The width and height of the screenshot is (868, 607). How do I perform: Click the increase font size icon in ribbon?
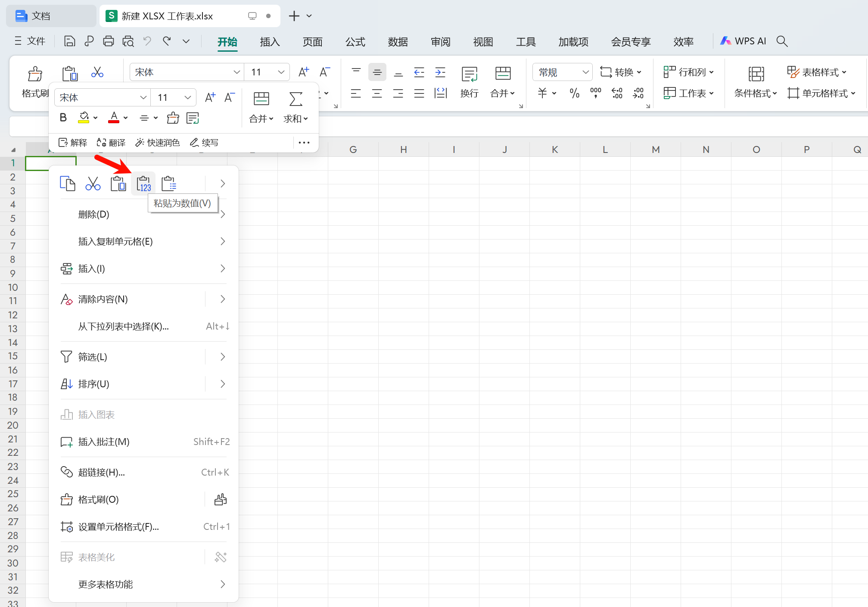(x=304, y=72)
